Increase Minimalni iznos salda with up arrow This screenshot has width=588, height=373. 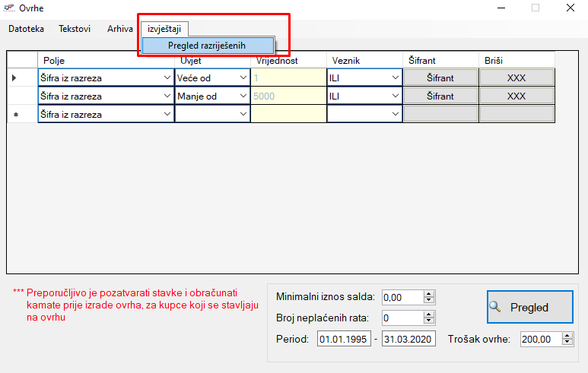coord(428,293)
